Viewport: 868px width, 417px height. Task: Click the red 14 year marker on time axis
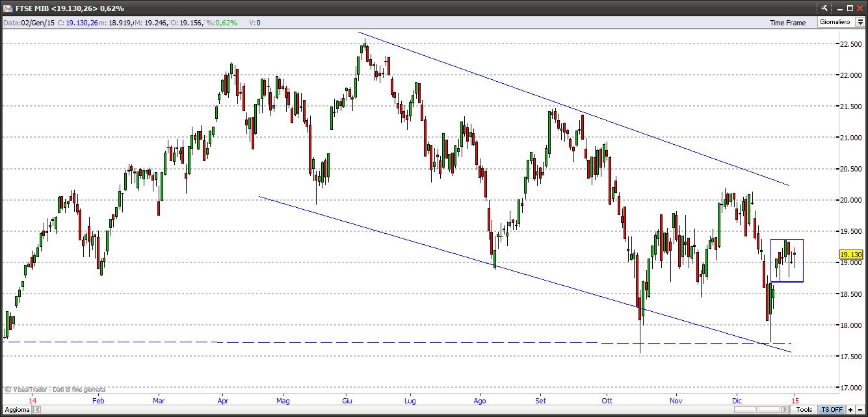33,401
